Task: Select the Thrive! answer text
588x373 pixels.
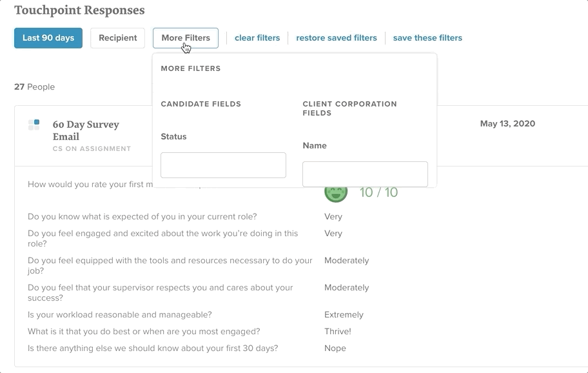Action: (x=337, y=331)
